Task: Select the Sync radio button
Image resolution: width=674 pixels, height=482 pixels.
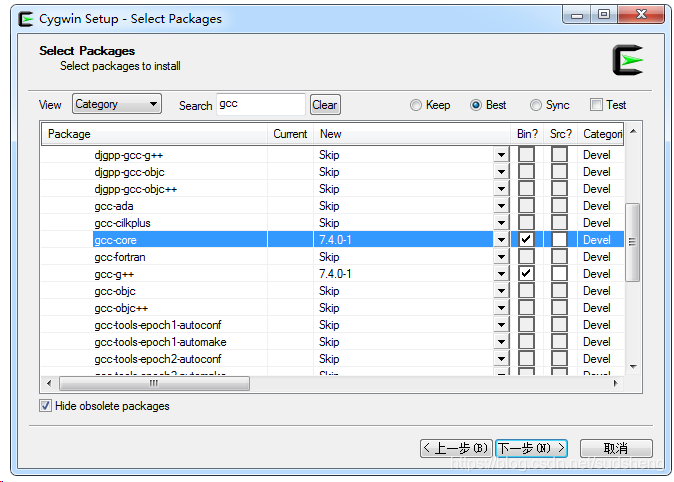Action: click(536, 105)
